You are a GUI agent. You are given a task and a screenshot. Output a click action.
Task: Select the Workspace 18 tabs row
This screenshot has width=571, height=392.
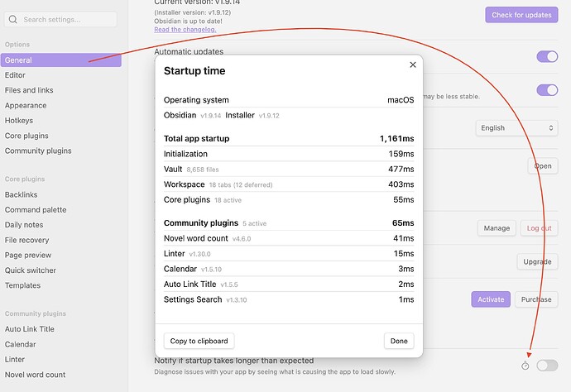(x=289, y=184)
